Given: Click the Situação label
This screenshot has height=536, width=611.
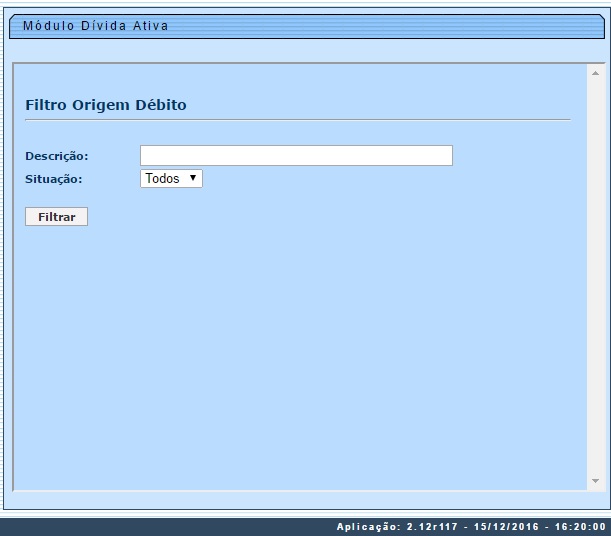Looking at the screenshot, I should pyautogui.click(x=53, y=179).
